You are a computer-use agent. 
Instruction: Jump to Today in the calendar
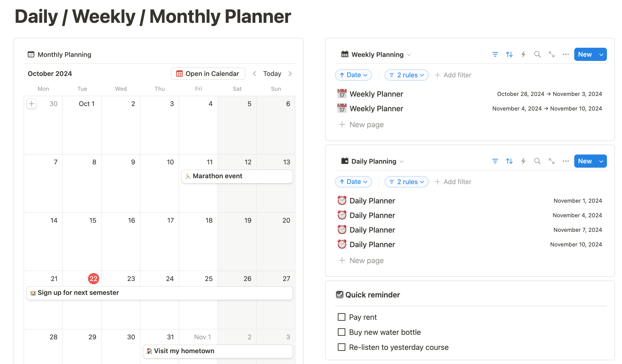[x=272, y=74]
